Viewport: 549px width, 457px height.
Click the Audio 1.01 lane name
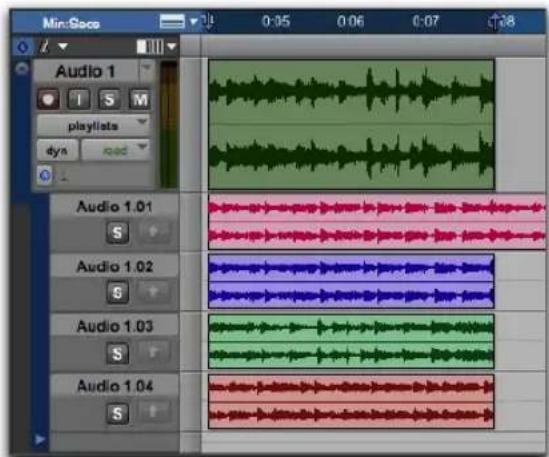pos(114,207)
